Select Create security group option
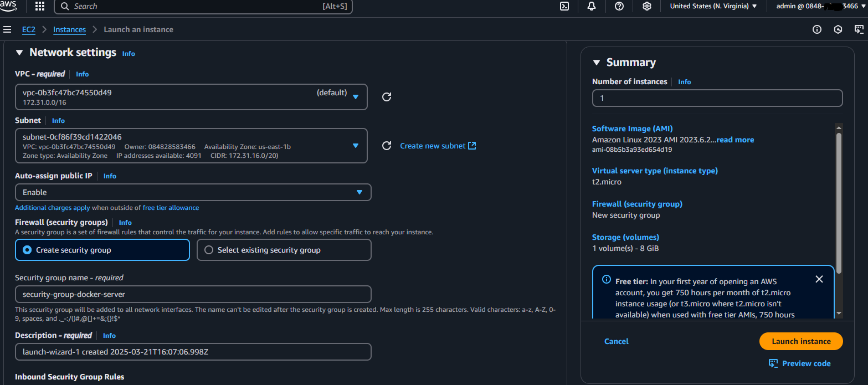This screenshot has width=868, height=385. point(102,250)
